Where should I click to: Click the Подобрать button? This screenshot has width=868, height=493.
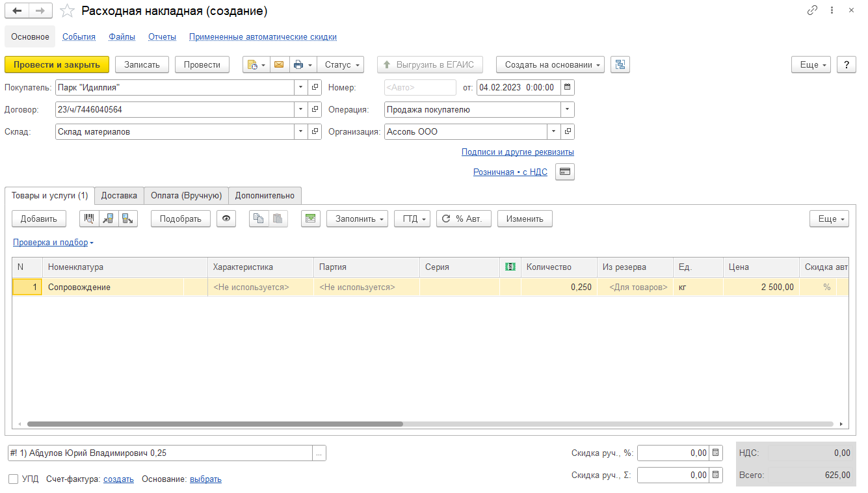[180, 219]
